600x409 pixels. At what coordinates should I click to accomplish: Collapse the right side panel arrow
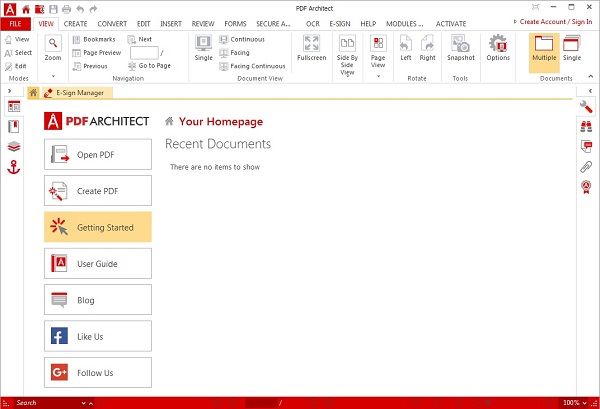590,91
